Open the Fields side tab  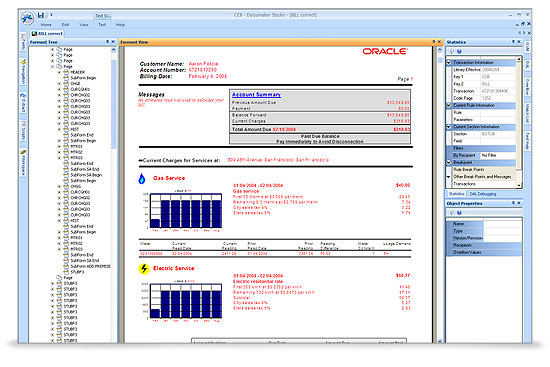[x=23, y=42]
